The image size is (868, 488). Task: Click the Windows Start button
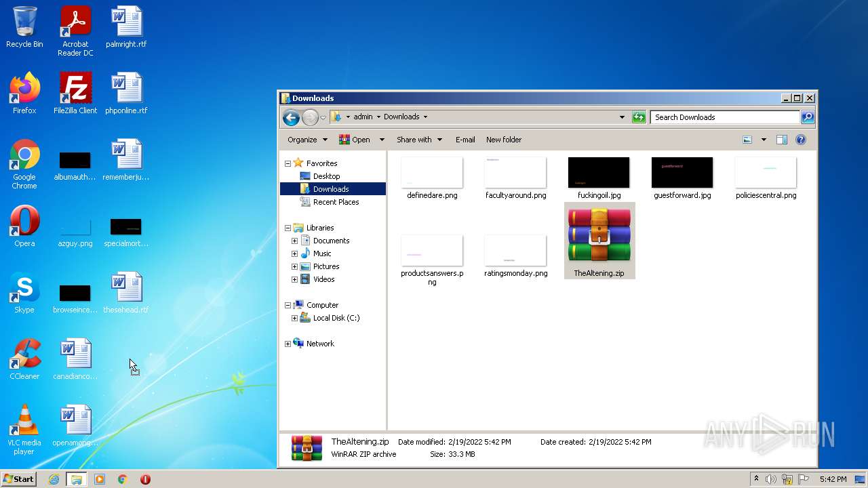click(18, 479)
